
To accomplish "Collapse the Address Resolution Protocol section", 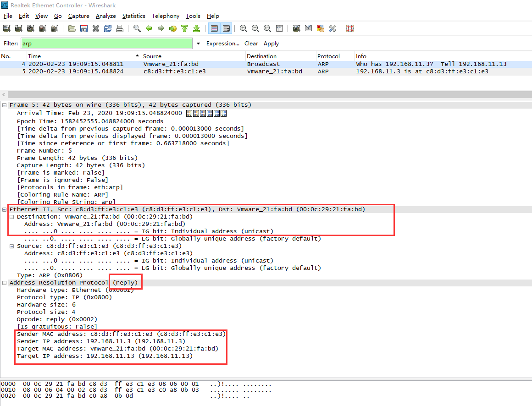I will [4, 282].
